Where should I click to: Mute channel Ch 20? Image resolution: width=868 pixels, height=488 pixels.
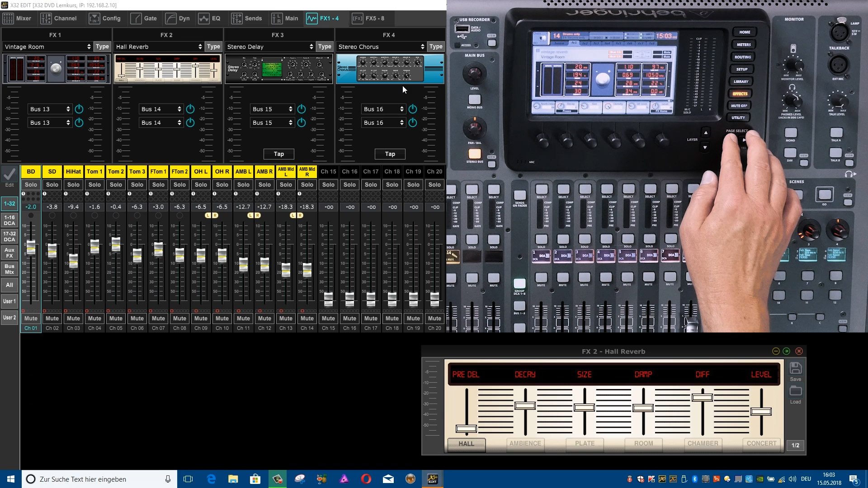[x=434, y=319]
